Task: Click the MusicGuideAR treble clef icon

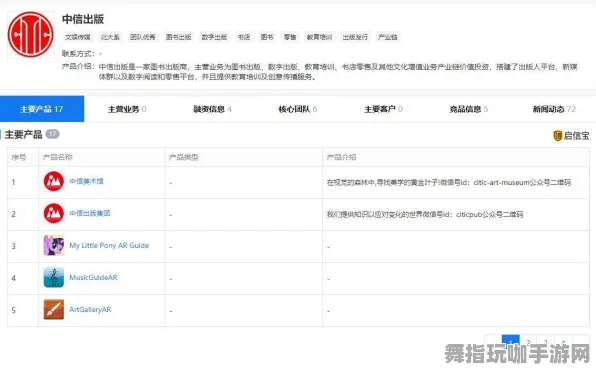Action: [54, 277]
